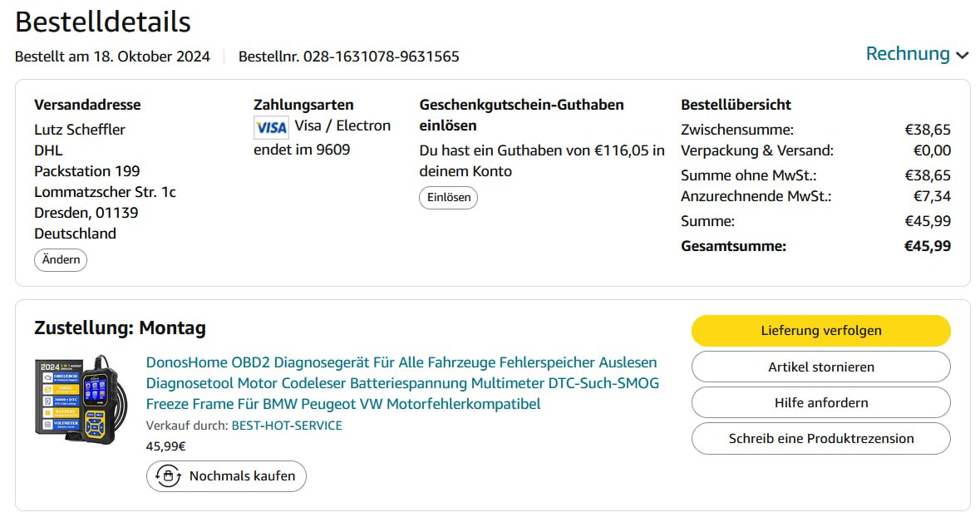Click the order number 028-1631078-9631565
Viewport: 980px width, 522px height.
[x=381, y=57]
